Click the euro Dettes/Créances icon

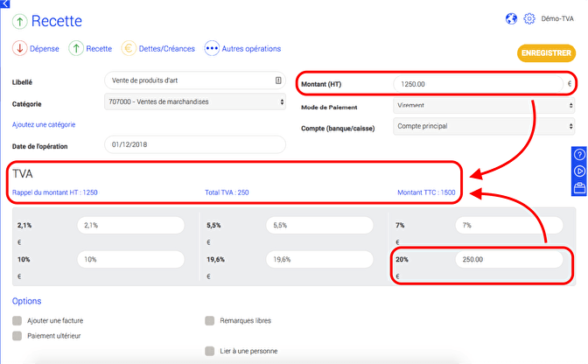point(129,48)
